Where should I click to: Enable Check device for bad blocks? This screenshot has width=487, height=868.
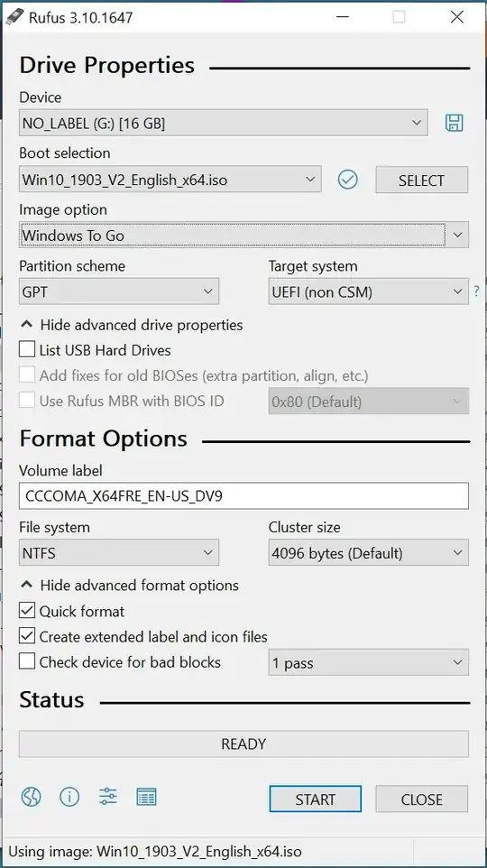click(26, 662)
